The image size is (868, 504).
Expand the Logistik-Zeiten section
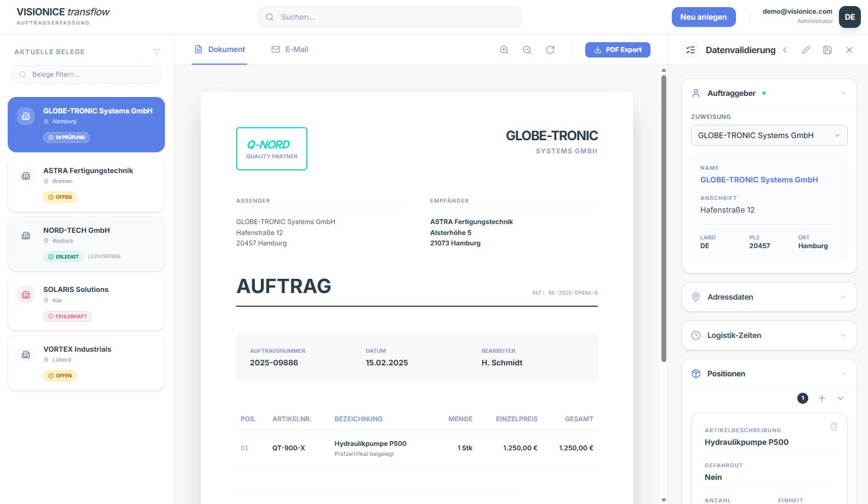point(769,335)
